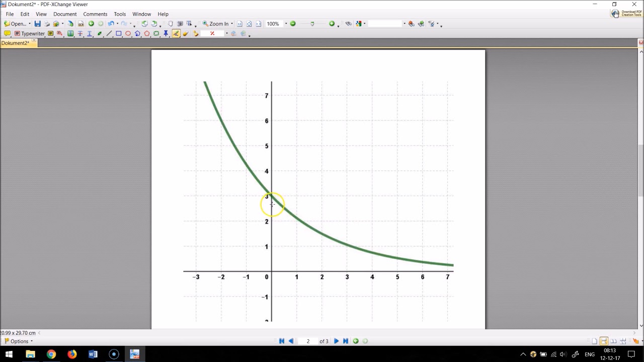Zoom in with green plus button
The height and width of the screenshot is (362, 644).
(x=332, y=24)
